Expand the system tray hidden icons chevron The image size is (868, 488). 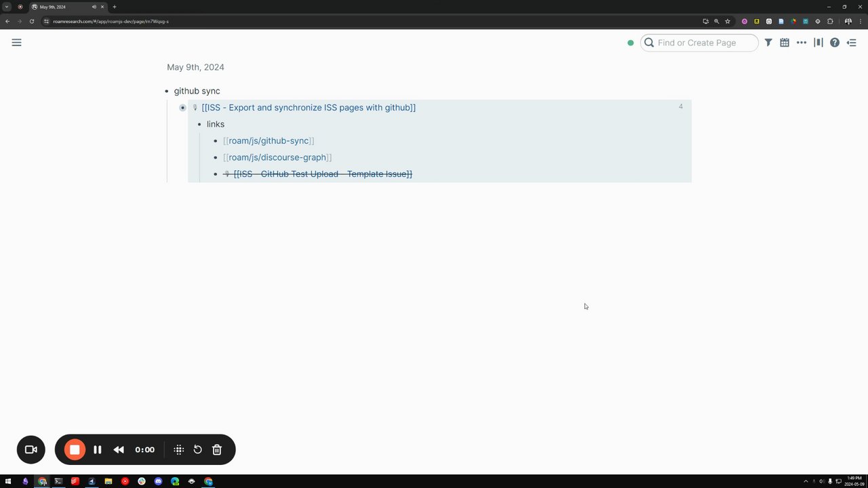coord(806,481)
